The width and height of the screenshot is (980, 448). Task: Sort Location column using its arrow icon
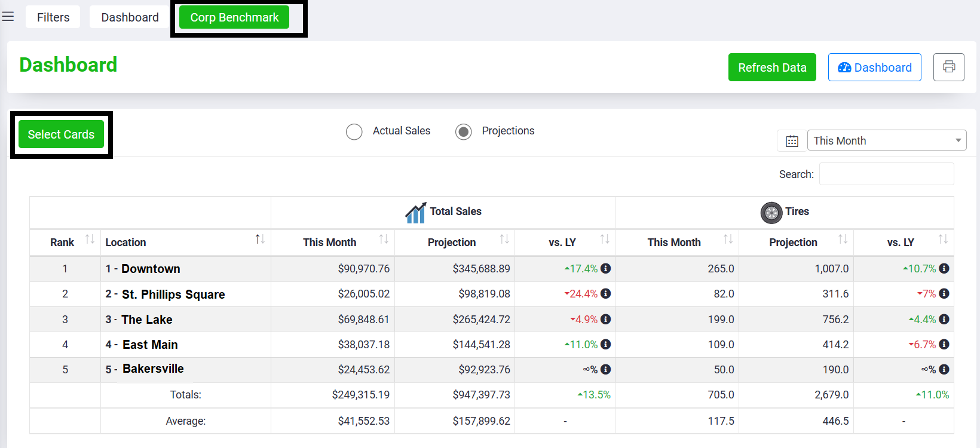point(260,240)
